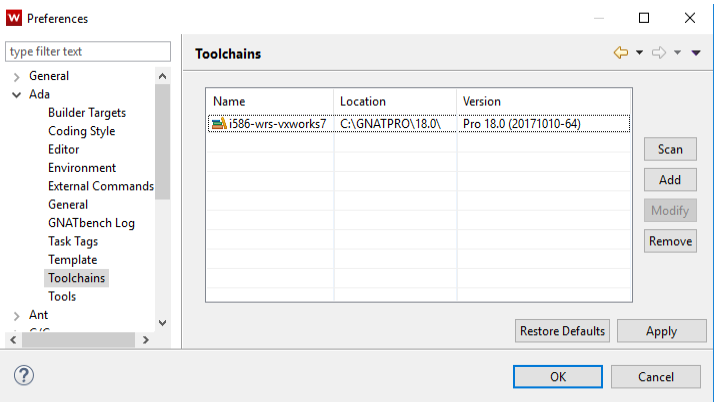Select the top-level General category
714x402 pixels.
tap(49, 76)
